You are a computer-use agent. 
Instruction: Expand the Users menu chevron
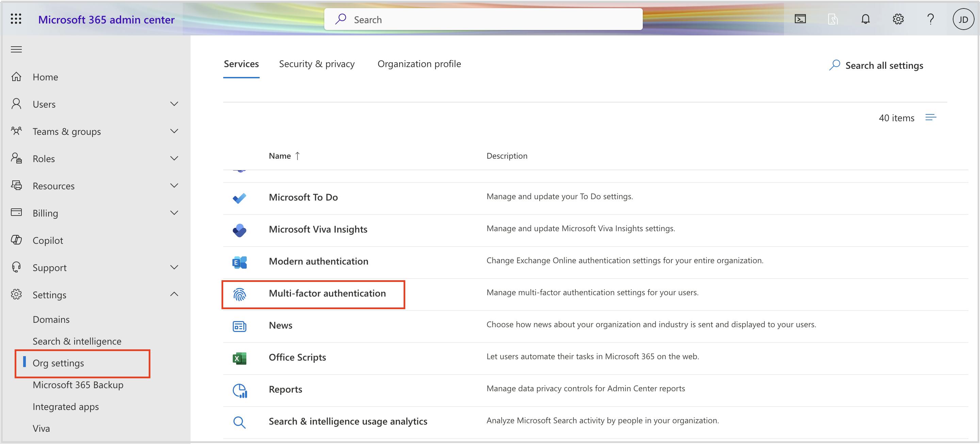coord(174,104)
